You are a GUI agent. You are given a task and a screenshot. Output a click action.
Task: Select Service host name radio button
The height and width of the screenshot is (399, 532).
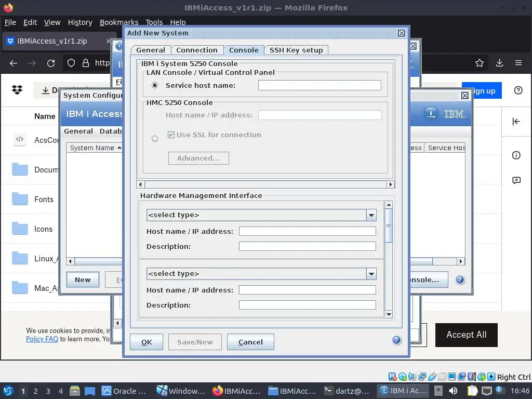click(155, 85)
